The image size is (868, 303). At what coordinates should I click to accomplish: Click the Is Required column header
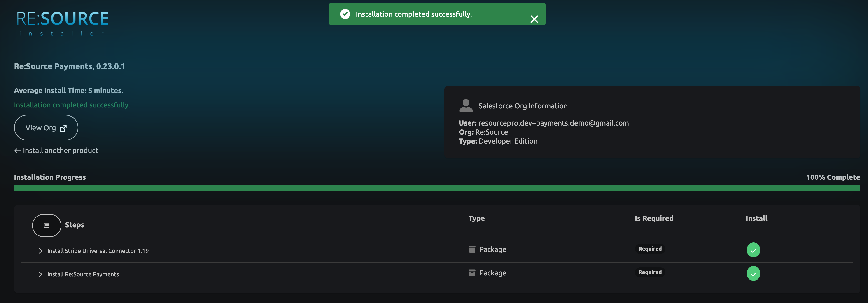click(654, 218)
